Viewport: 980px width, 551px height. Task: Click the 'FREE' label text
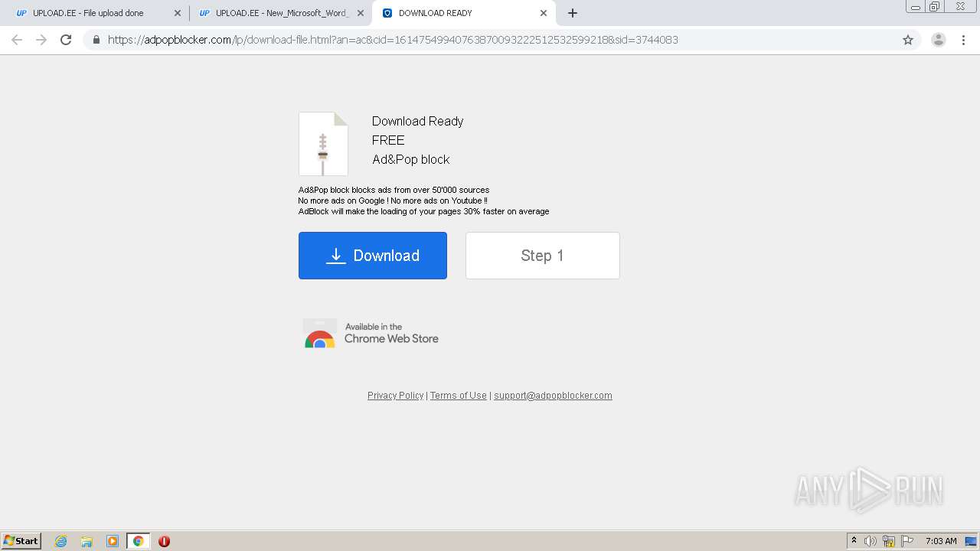(388, 140)
